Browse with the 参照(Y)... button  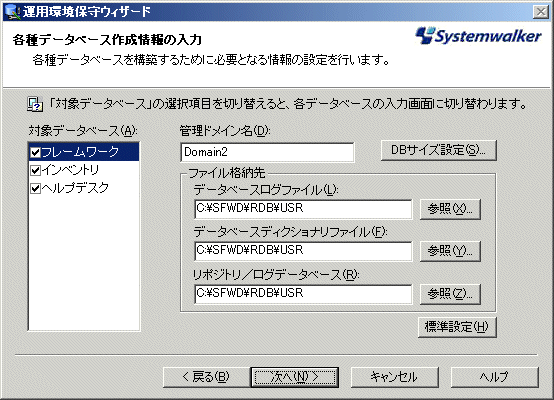450,251
